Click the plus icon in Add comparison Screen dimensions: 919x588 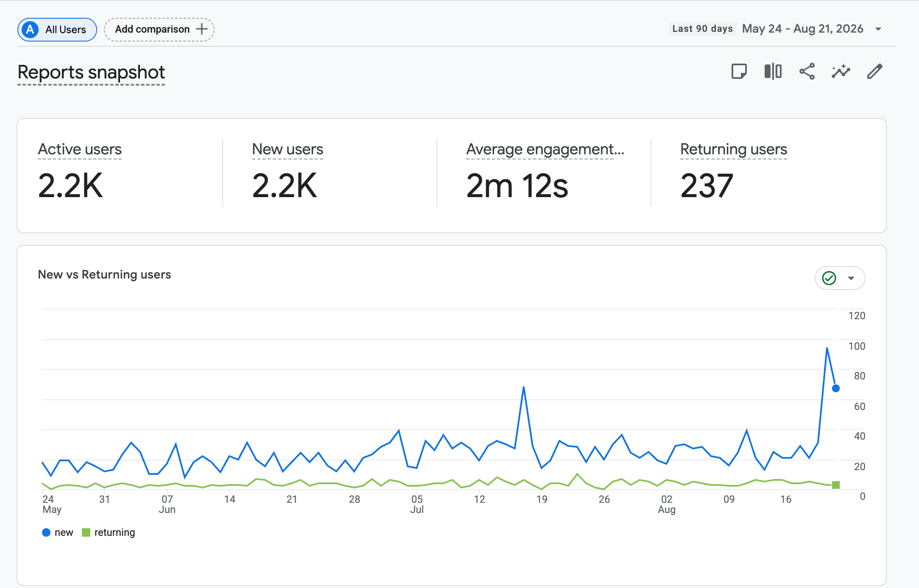[x=202, y=29]
